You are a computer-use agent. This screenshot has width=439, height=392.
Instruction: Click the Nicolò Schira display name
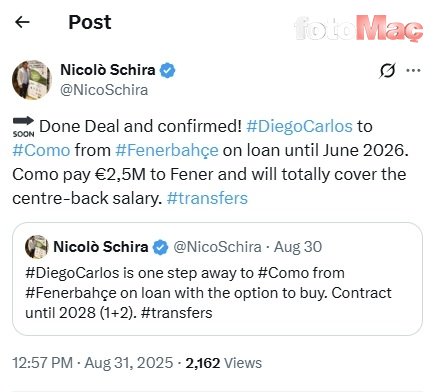[x=108, y=70]
